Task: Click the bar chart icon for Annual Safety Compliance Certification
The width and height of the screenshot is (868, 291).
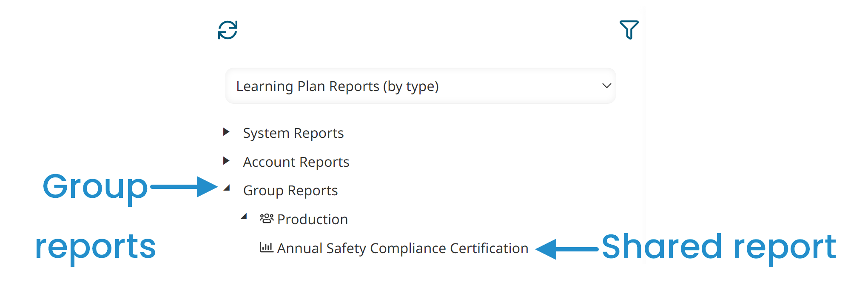Action: (266, 248)
